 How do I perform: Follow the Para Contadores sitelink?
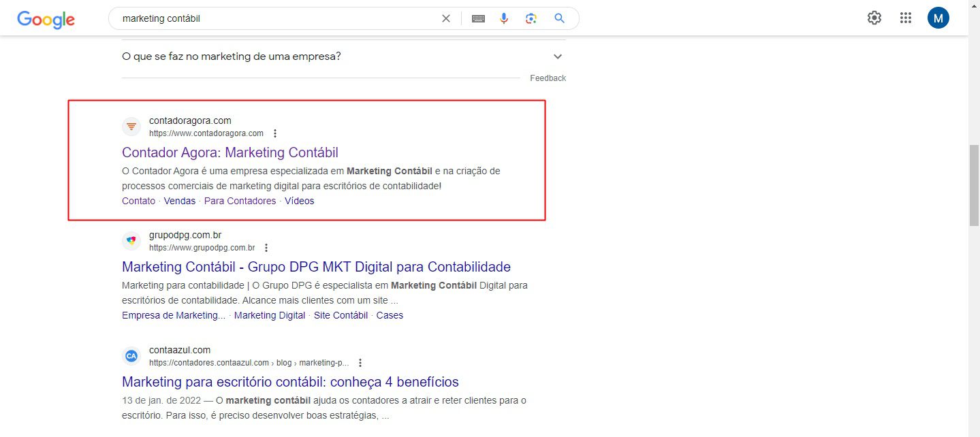pyautogui.click(x=240, y=201)
